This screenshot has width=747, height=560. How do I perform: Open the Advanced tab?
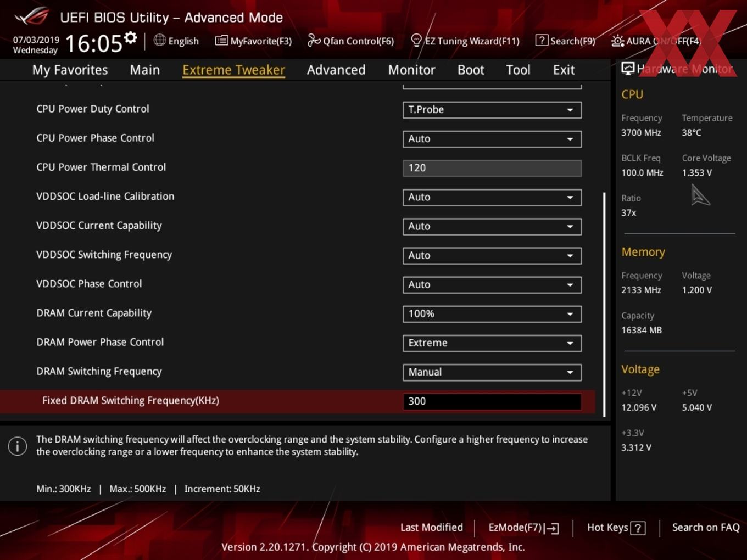336,70
